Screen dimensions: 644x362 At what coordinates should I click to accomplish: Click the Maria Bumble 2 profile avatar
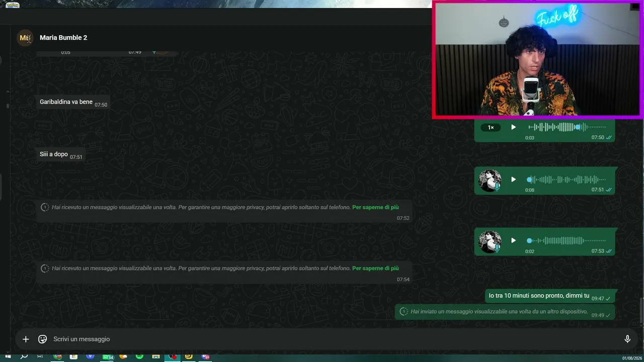(25, 38)
